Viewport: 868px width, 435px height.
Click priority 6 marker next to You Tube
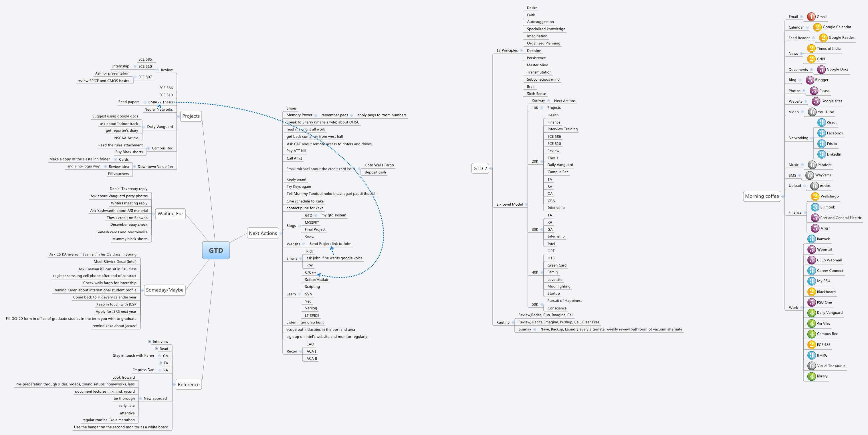(812, 112)
